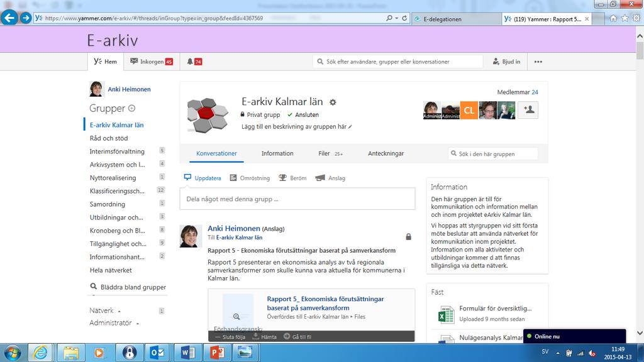Viewport: 644px width, 362px height.
Task: Click the Dela något med denna grupp box
Action: click(297, 199)
